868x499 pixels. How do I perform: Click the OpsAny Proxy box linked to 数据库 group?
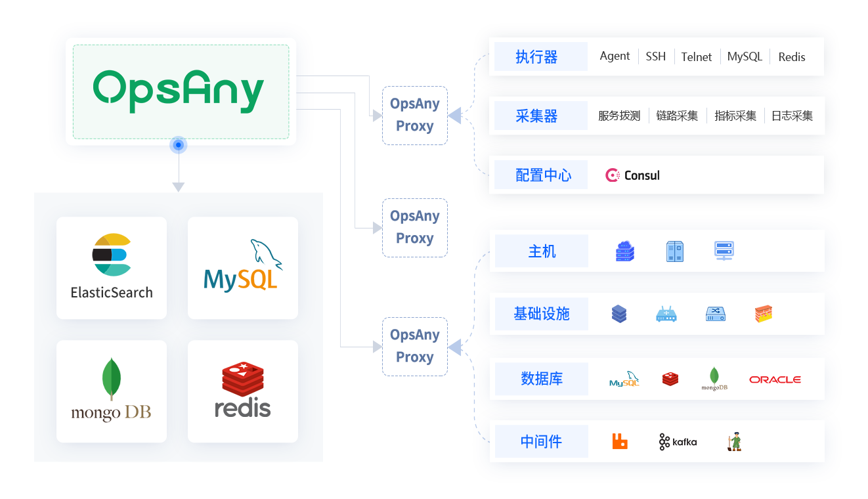pos(415,347)
